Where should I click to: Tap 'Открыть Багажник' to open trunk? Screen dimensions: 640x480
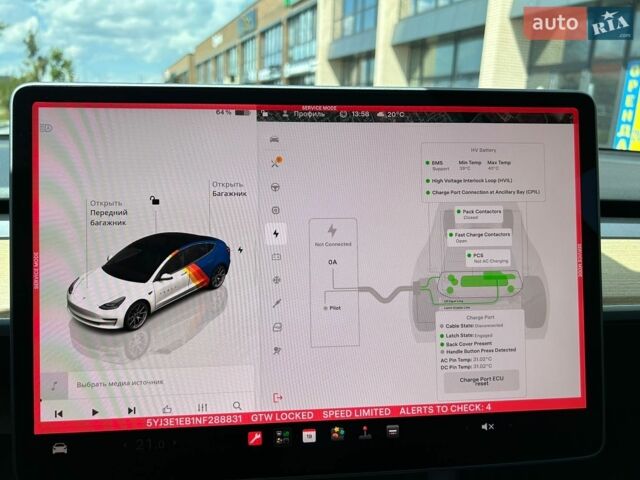click(x=229, y=189)
